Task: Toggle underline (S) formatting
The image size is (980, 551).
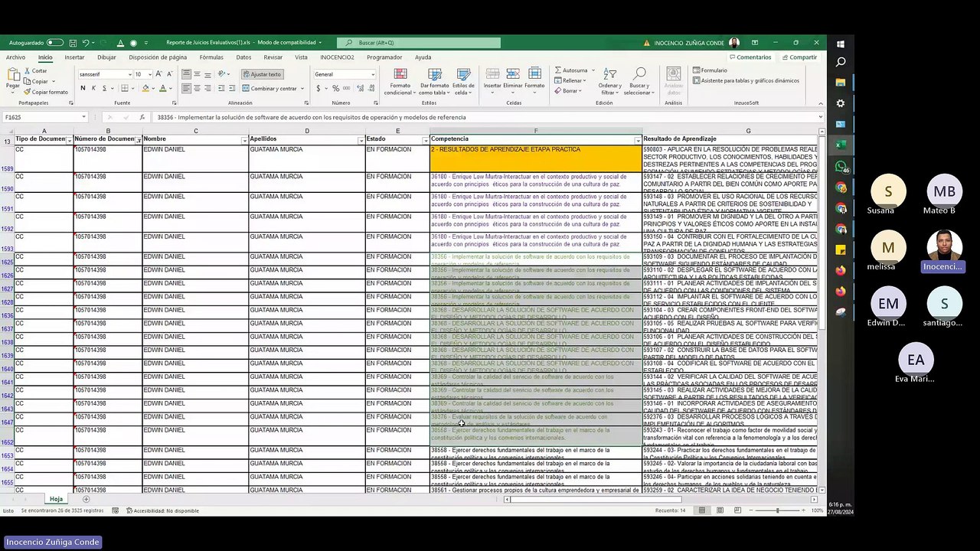Action: coord(103,88)
